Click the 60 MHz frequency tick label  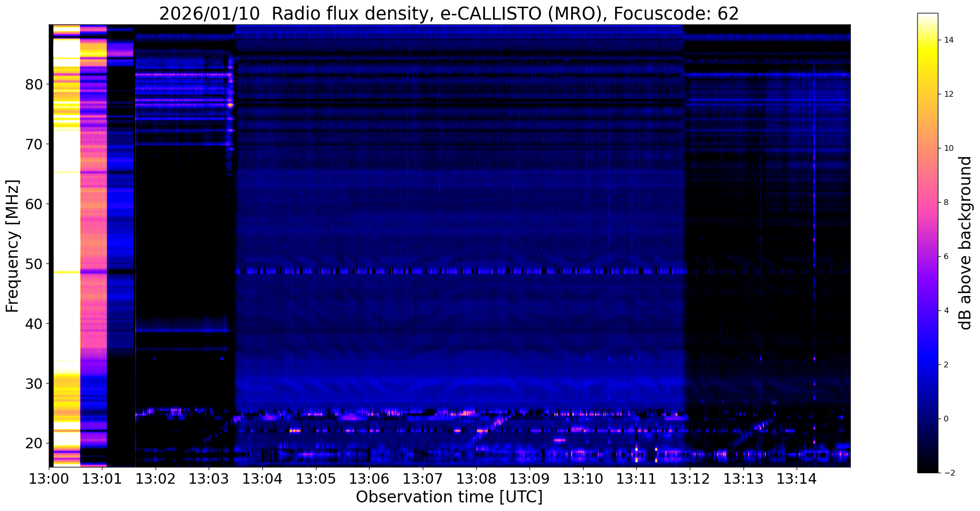(34, 204)
